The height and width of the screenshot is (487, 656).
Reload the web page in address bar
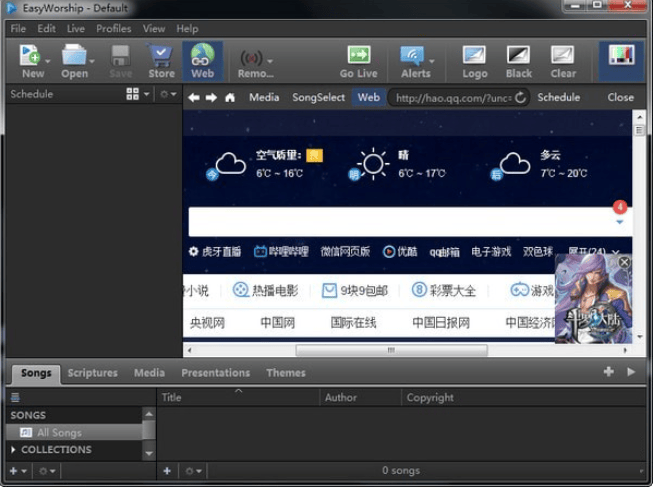[x=521, y=98]
